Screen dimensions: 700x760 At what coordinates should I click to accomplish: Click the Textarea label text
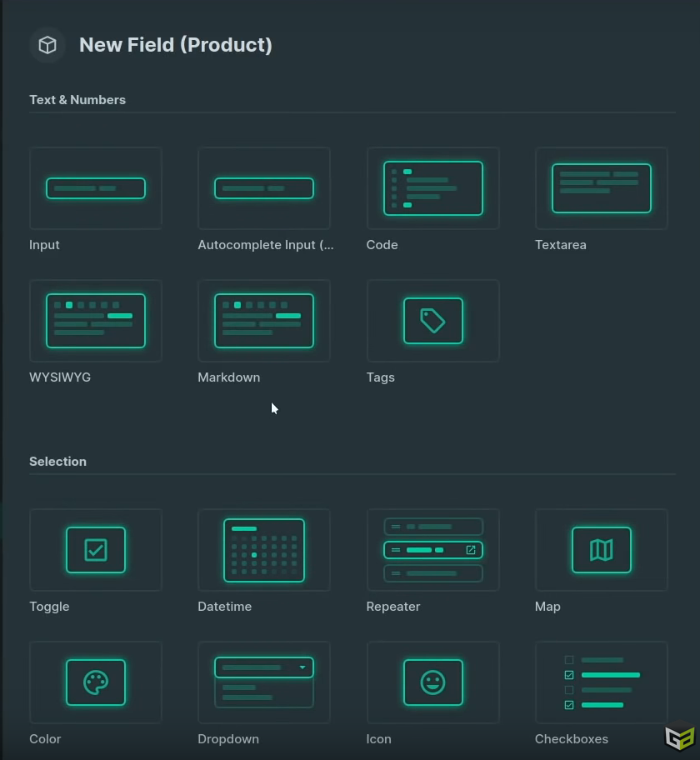click(560, 245)
